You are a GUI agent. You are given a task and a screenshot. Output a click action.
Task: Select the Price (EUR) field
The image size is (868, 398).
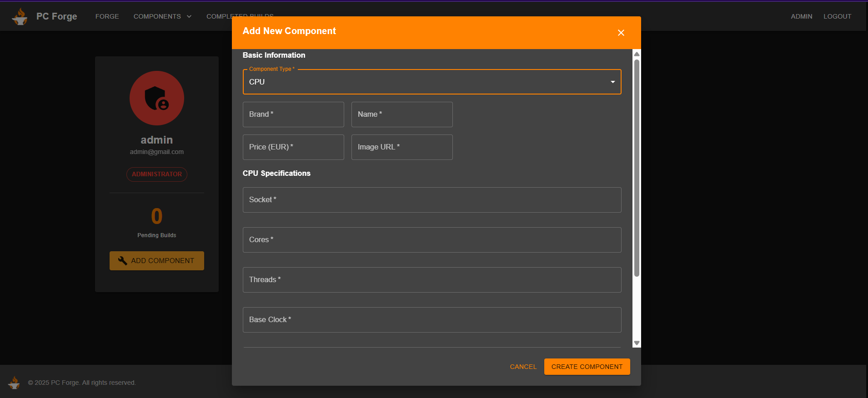(x=293, y=147)
